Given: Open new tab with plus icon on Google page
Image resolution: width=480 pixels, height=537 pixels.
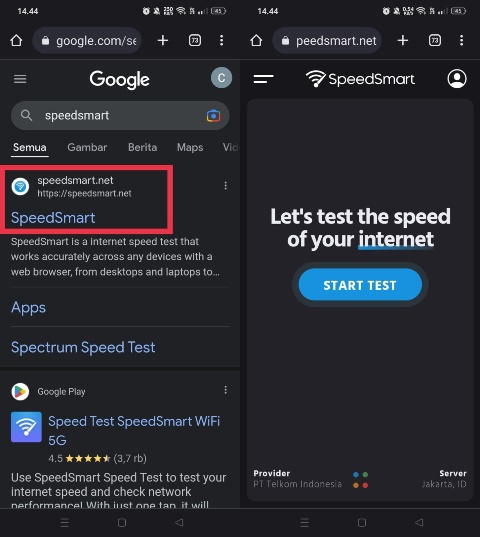Looking at the screenshot, I should coord(163,40).
